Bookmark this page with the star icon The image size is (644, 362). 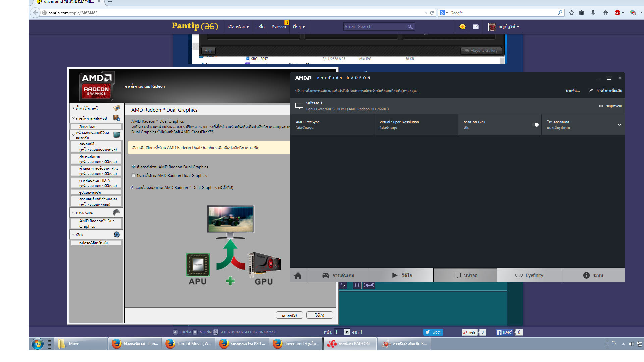572,13
